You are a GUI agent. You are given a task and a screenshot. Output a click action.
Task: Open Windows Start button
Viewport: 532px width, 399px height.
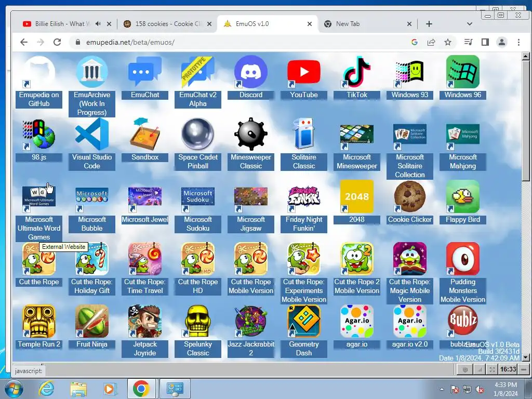pos(14,389)
